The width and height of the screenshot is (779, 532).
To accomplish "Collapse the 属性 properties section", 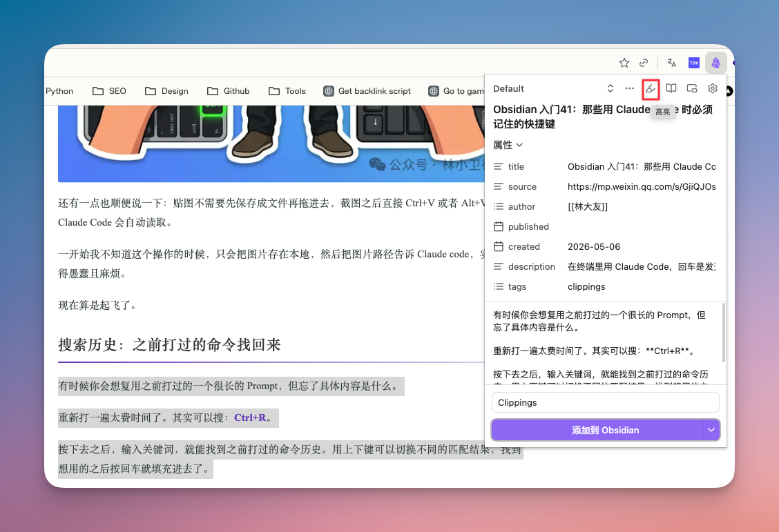I will pyautogui.click(x=508, y=145).
